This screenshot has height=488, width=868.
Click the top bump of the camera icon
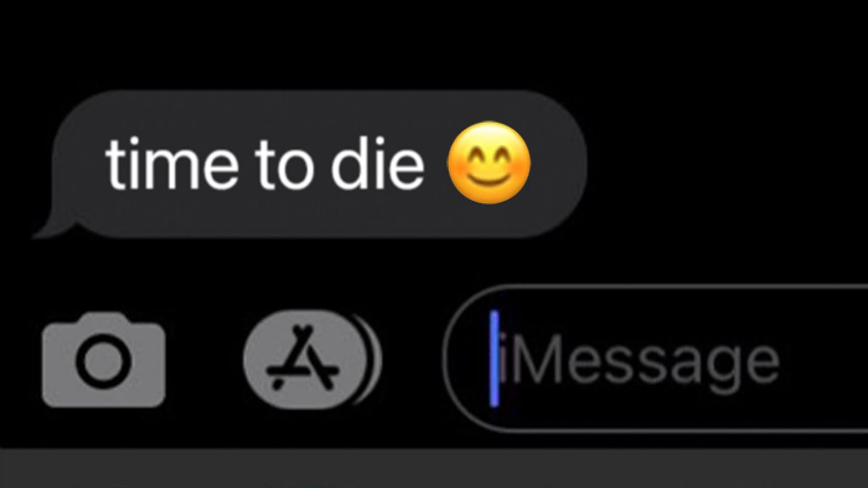click(x=103, y=318)
